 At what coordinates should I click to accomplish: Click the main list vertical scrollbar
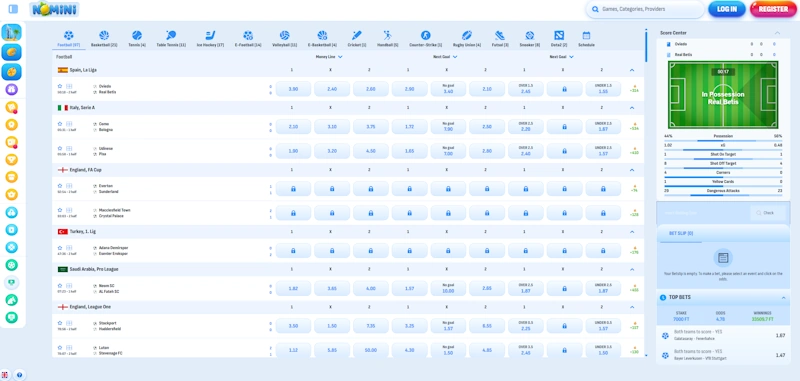[646, 46]
